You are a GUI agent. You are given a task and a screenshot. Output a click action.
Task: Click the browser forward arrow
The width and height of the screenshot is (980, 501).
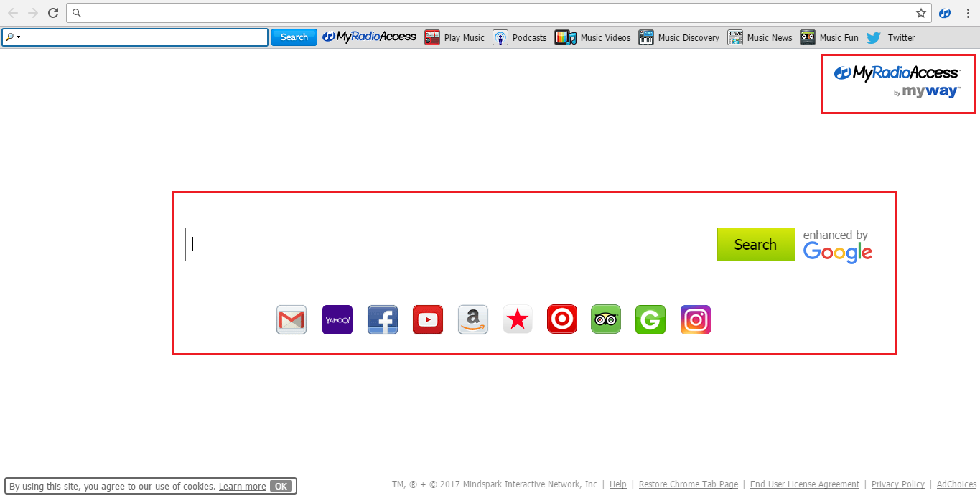click(33, 13)
